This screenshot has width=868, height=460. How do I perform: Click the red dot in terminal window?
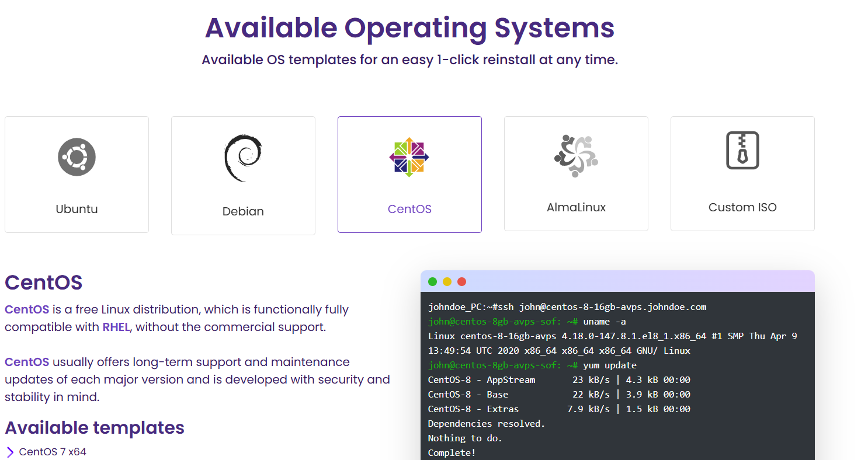click(462, 281)
